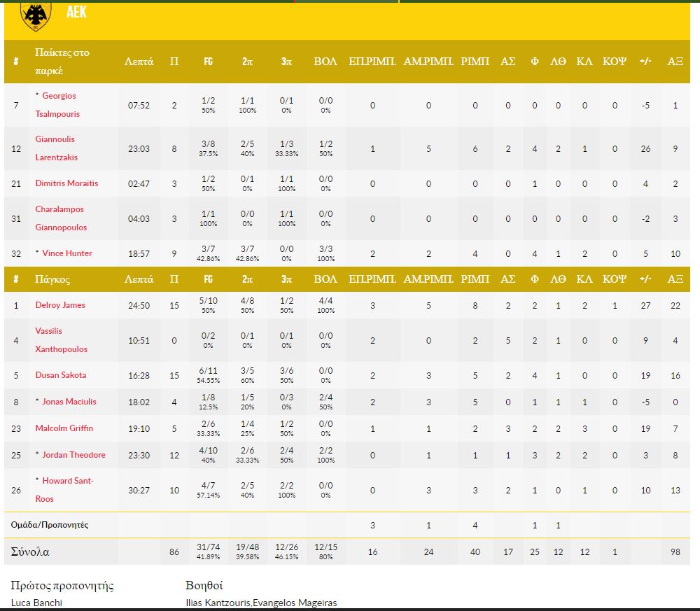This screenshot has width=700, height=611.
Task: Select Jonas Maciulis player link
Action: [69, 402]
